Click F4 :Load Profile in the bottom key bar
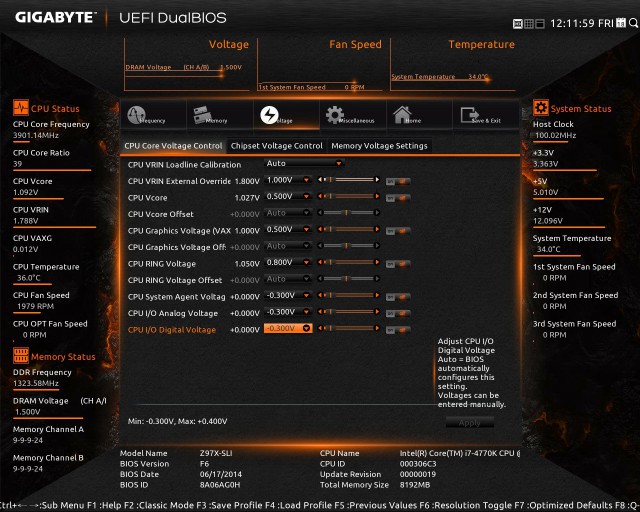 click(300, 505)
